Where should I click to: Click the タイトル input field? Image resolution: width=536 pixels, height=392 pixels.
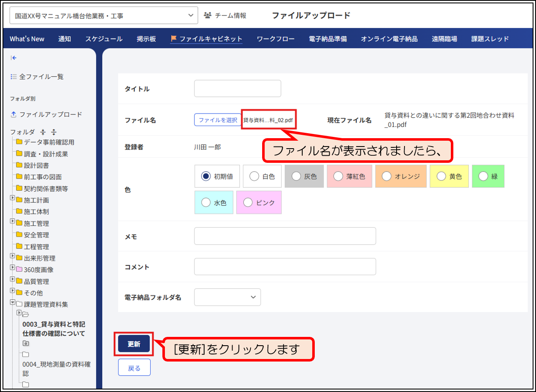tap(238, 89)
